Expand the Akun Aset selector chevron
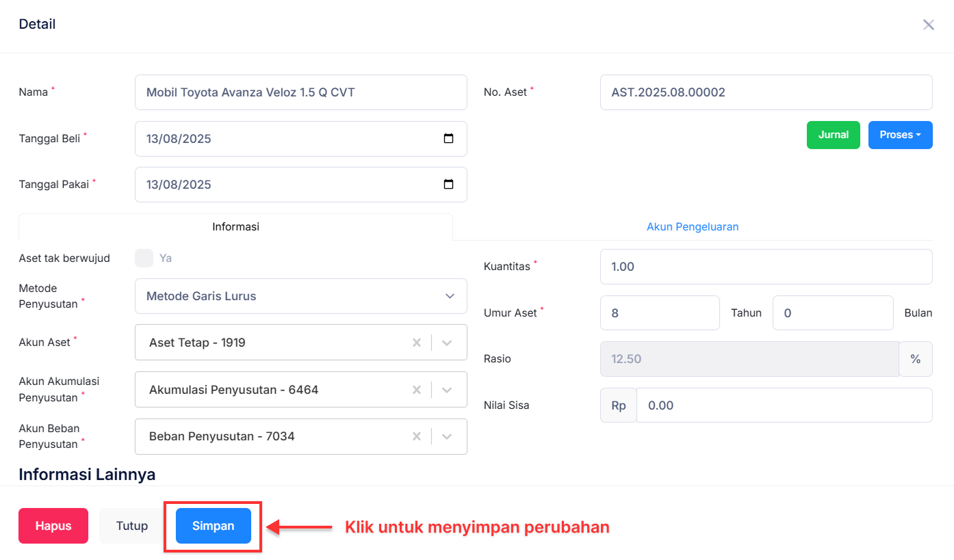954x560 pixels. (447, 342)
